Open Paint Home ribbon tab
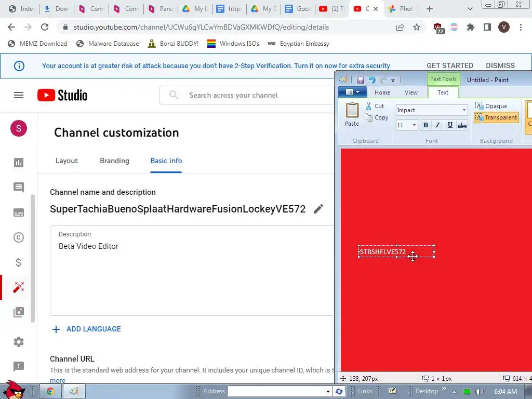 click(x=382, y=92)
